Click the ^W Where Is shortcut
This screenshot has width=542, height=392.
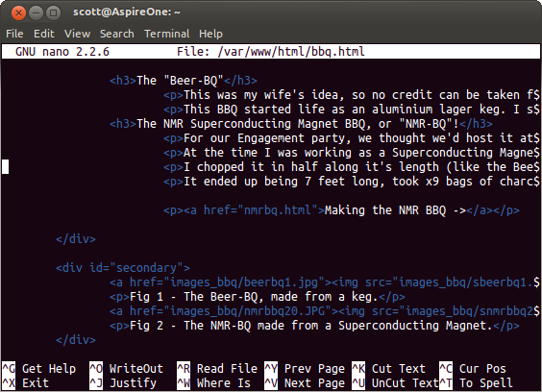click(213, 383)
